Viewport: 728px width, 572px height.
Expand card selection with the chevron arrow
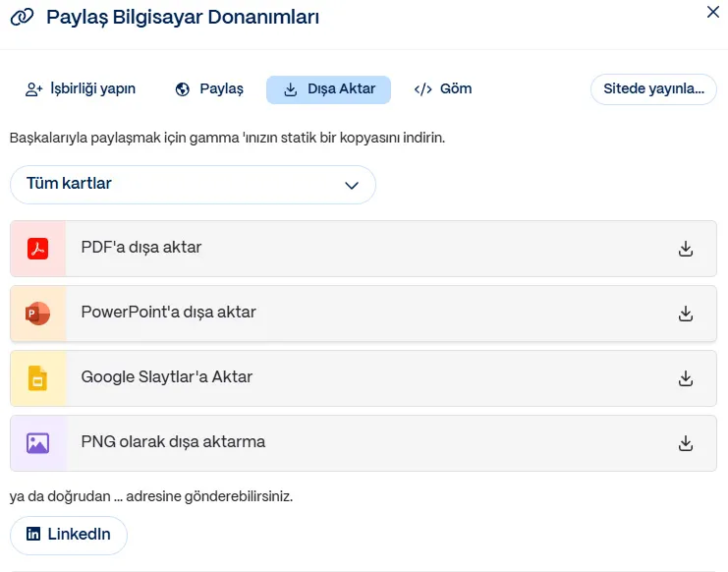click(x=352, y=185)
